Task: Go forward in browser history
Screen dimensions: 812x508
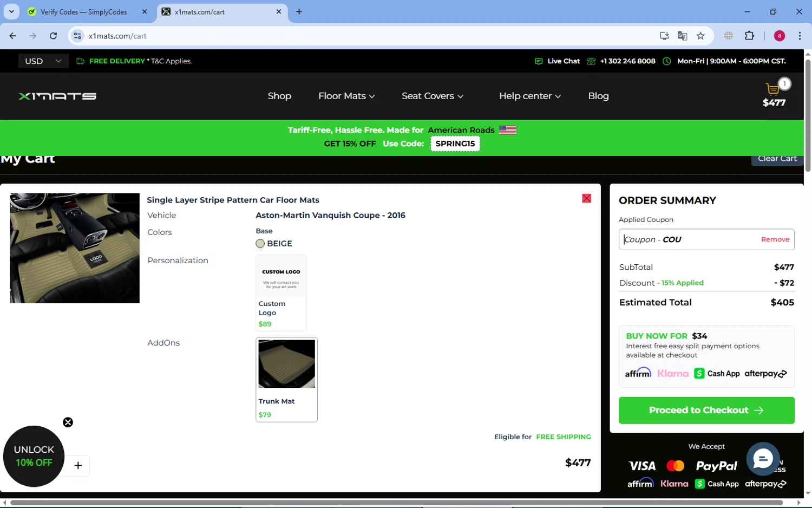Action: [33, 36]
